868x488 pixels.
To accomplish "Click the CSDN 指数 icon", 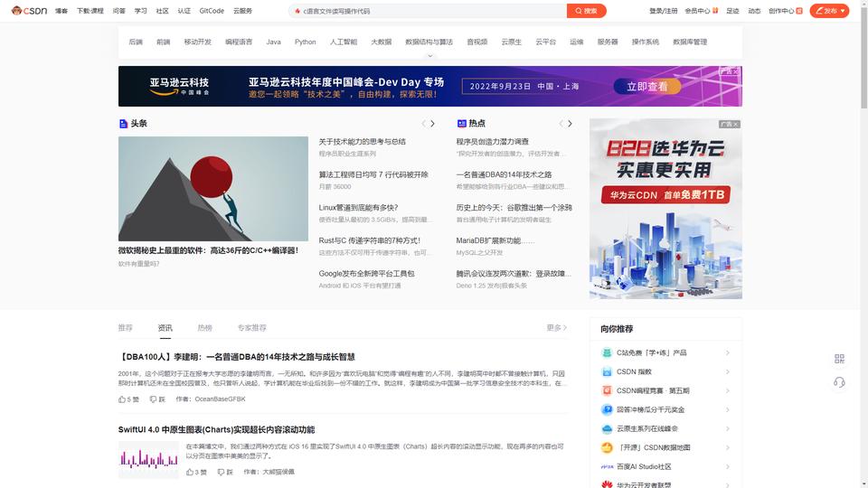I will (x=607, y=371).
